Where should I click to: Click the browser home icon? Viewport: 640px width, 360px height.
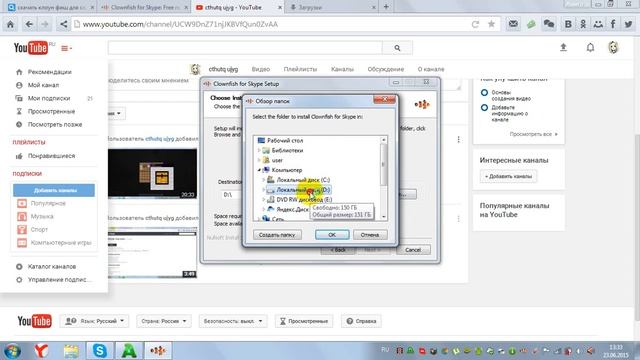(10, 24)
